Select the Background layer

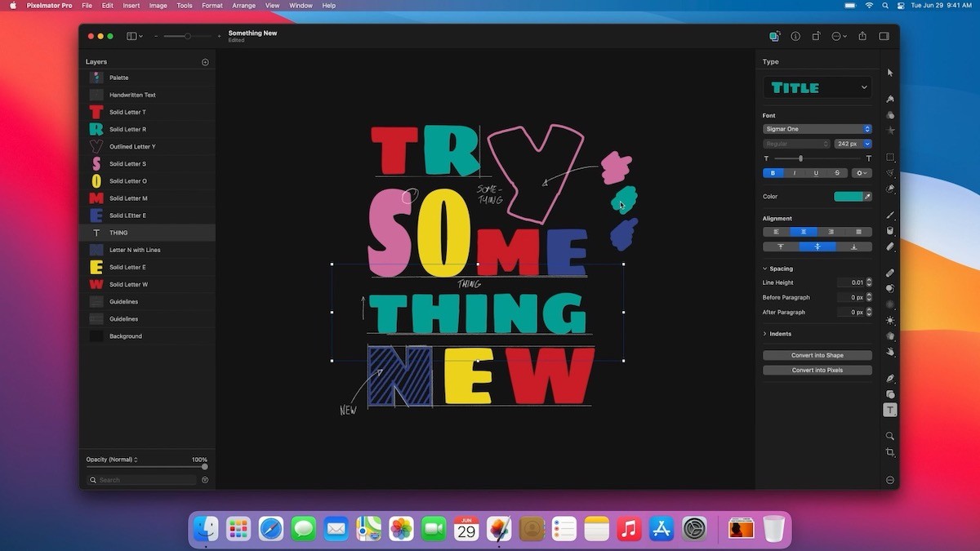tap(147, 336)
